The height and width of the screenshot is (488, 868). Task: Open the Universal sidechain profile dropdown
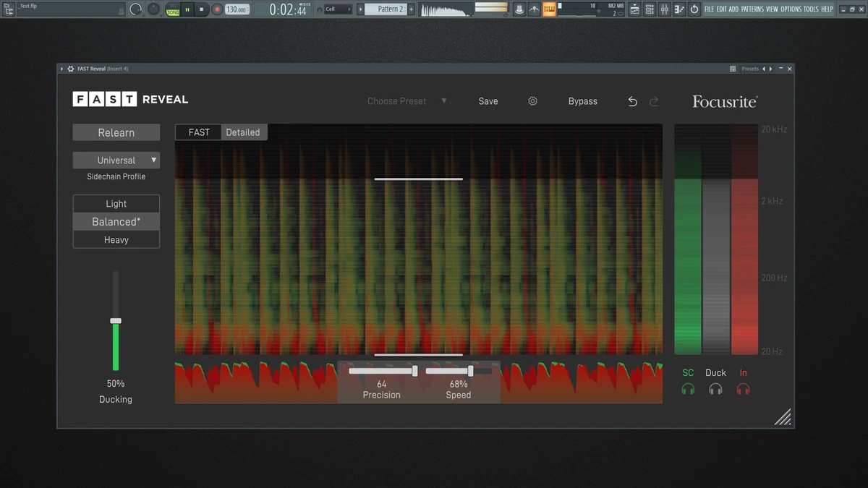pyautogui.click(x=116, y=160)
